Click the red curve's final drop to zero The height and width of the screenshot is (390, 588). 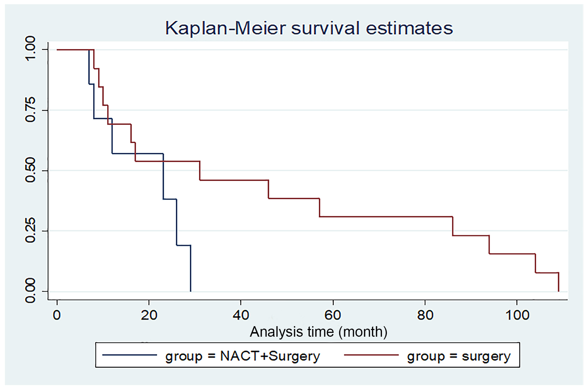tap(558, 282)
